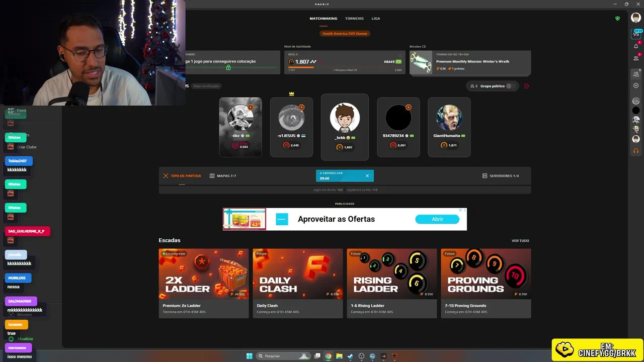Expand the SERVIDORES 1/4 selector

point(500,176)
